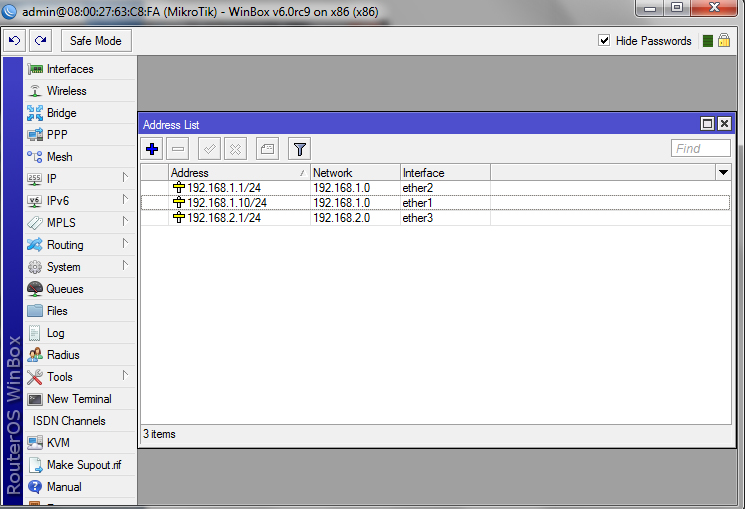Click the MPLS tag icon
Image resolution: width=745 pixels, height=509 pixels.
35,223
